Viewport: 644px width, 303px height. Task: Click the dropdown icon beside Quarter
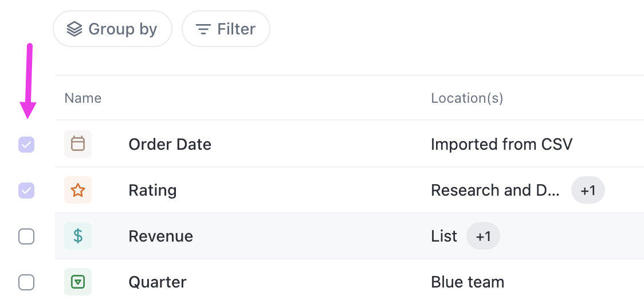77,282
